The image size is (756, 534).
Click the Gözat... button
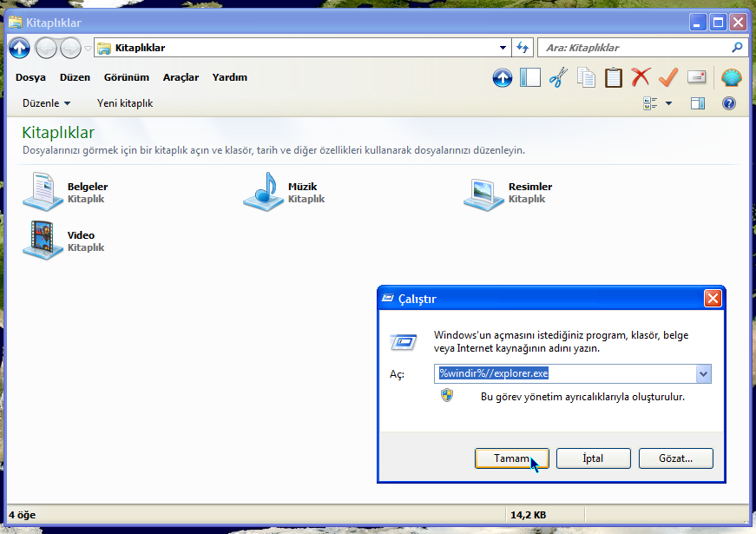coord(675,458)
